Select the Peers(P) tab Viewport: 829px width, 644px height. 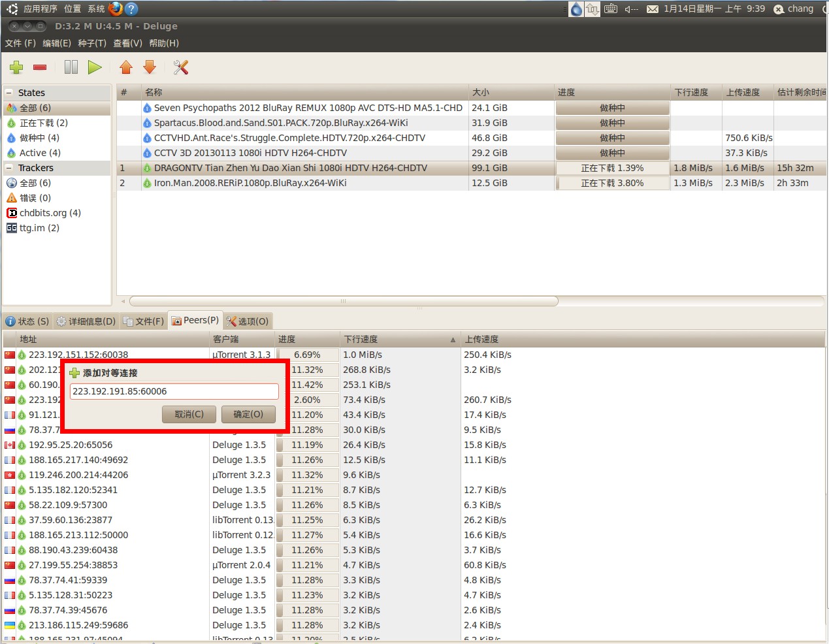click(195, 320)
